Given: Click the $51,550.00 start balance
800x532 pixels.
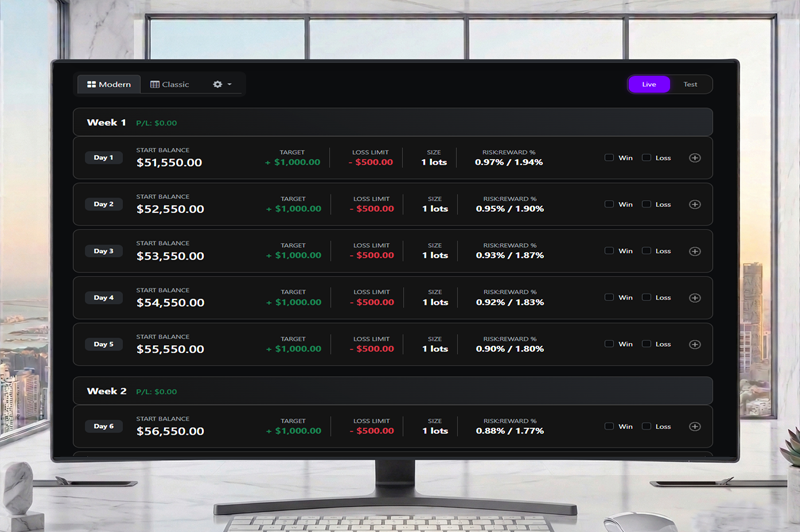Looking at the screenshot, I should pos(169,163).
